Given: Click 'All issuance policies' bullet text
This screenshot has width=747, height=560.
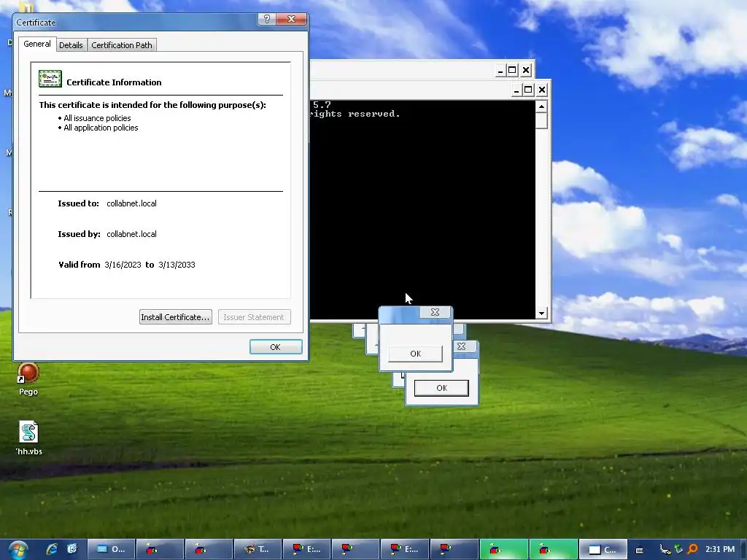Looking at the screenshot, I should tap(97, 118).
